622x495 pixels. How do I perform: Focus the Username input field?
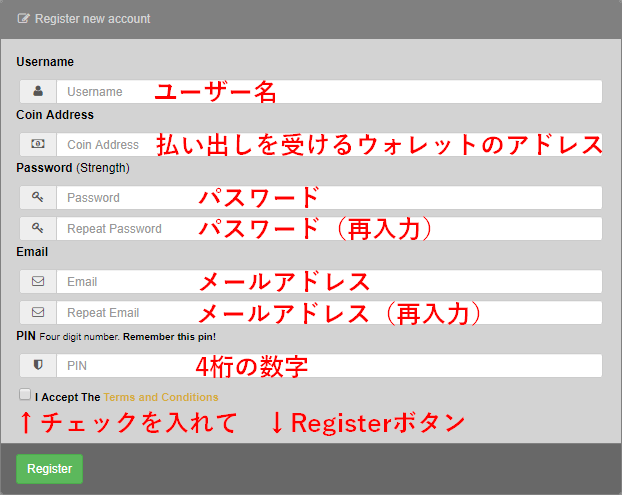point(329,92)
